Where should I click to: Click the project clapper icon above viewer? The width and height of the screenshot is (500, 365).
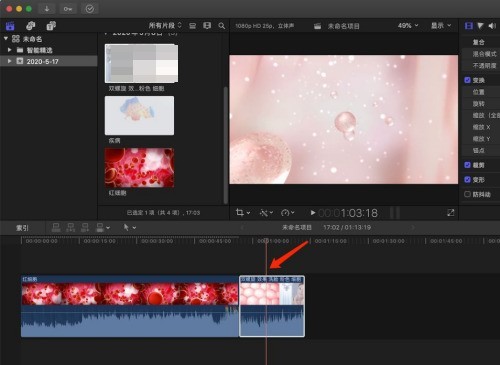pos(317,26)
